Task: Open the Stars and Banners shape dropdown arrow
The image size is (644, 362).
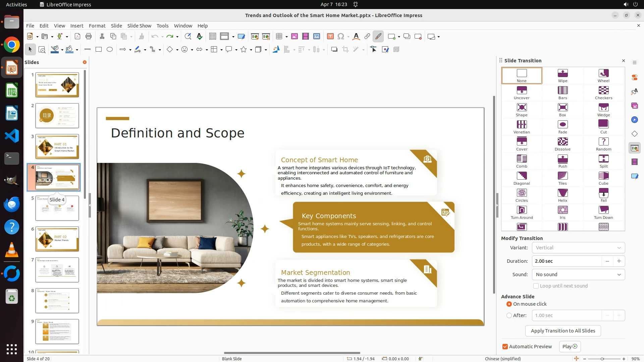Action: (251, 50)
